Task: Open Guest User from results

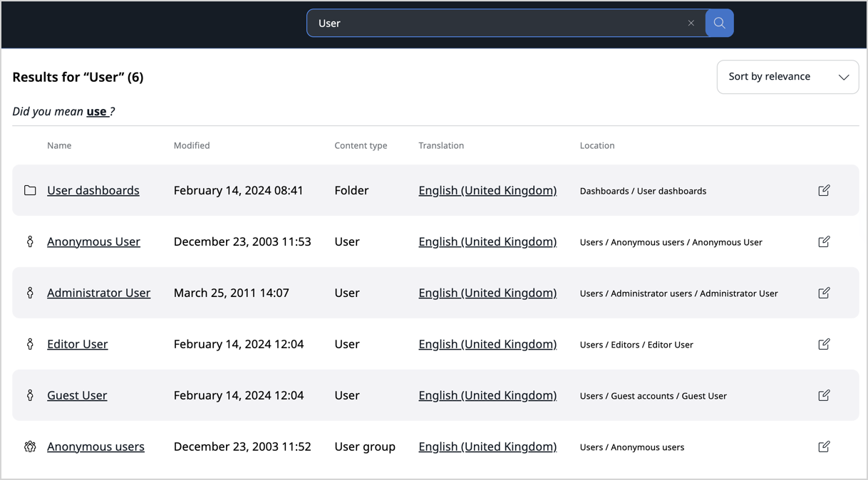Action: [77, 395]
